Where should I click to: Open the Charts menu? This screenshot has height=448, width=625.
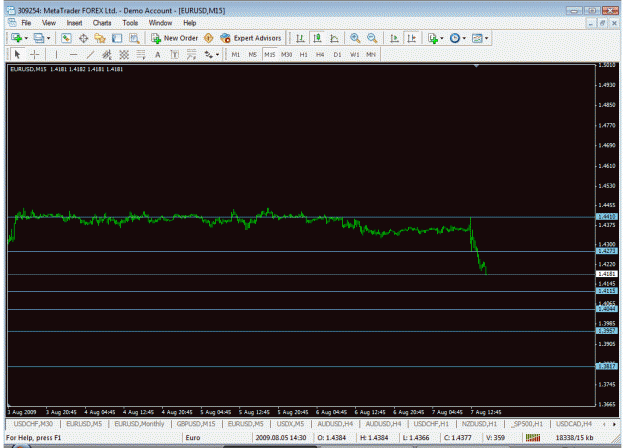[102, 23]
